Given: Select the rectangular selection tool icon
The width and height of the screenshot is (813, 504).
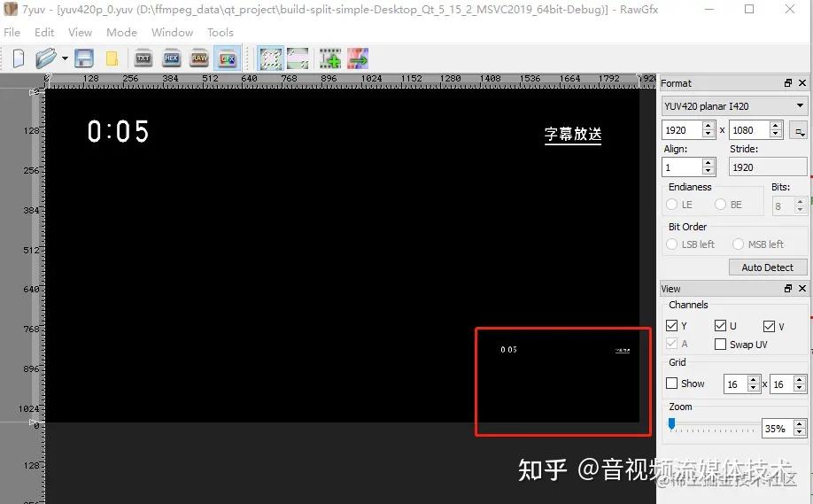Looking at the screenshot, I should [271, 58].
